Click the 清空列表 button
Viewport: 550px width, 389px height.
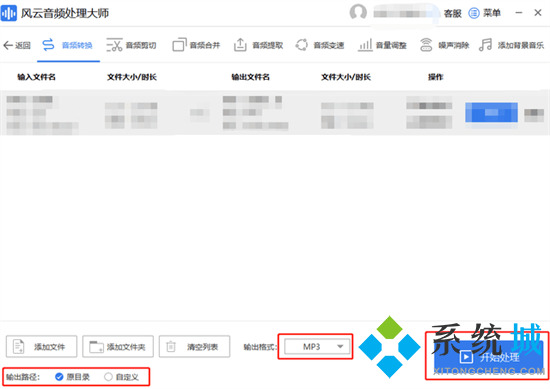pos(194,347)
